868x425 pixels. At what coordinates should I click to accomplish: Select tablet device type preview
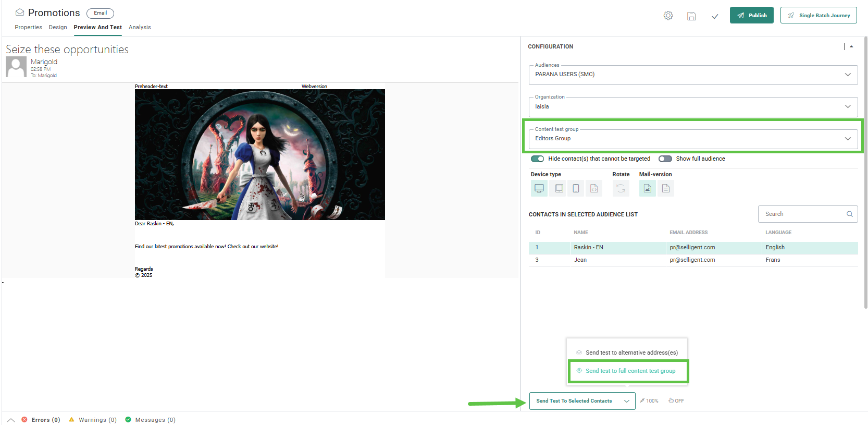pyautogui.click(x=559, y=188)
